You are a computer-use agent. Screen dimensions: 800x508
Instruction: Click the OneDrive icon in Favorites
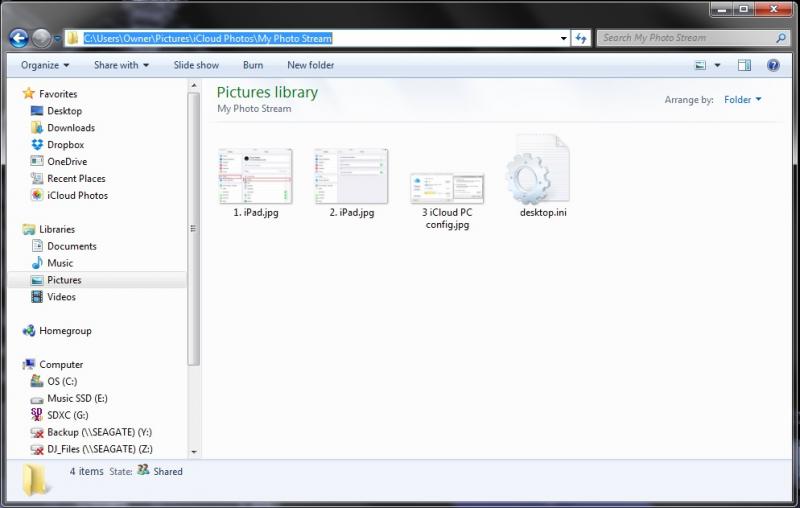click(37, 161)
